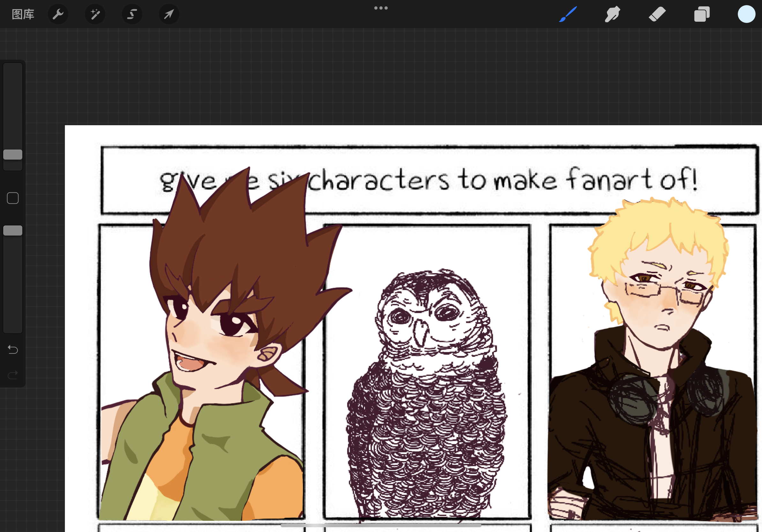
Task: Tap the square modify button in sidebar
Action: [x=13, y=198]
